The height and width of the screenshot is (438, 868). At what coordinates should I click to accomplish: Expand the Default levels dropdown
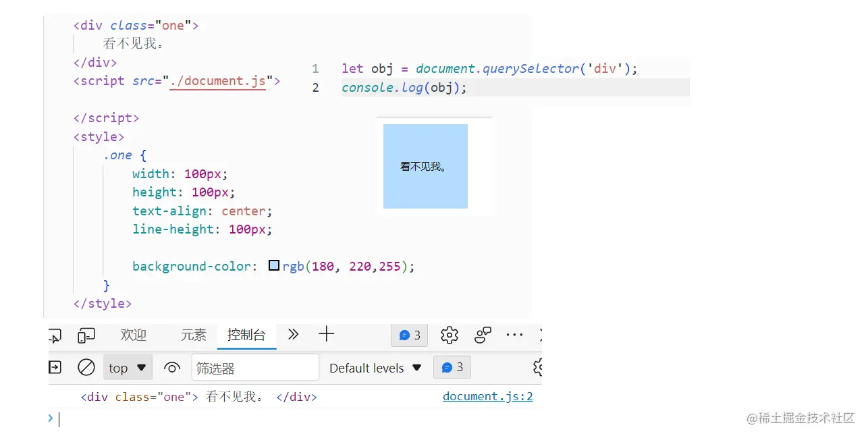375,368
